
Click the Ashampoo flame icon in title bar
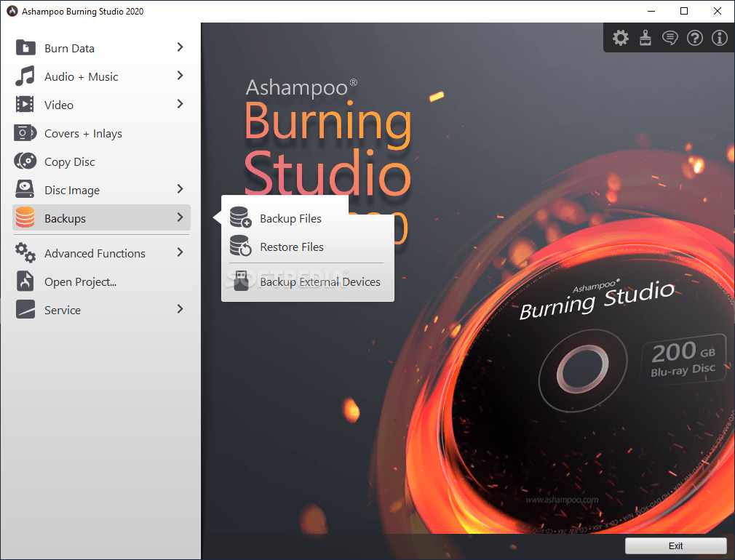pyautogui.click(x=12, y=11)
